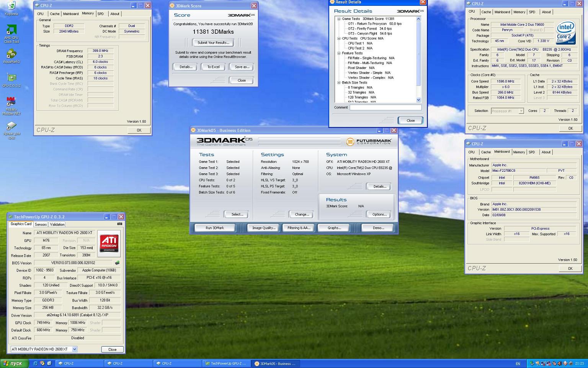Open the start (пуск) menu

pyautogui.click(x=13, y=363)
